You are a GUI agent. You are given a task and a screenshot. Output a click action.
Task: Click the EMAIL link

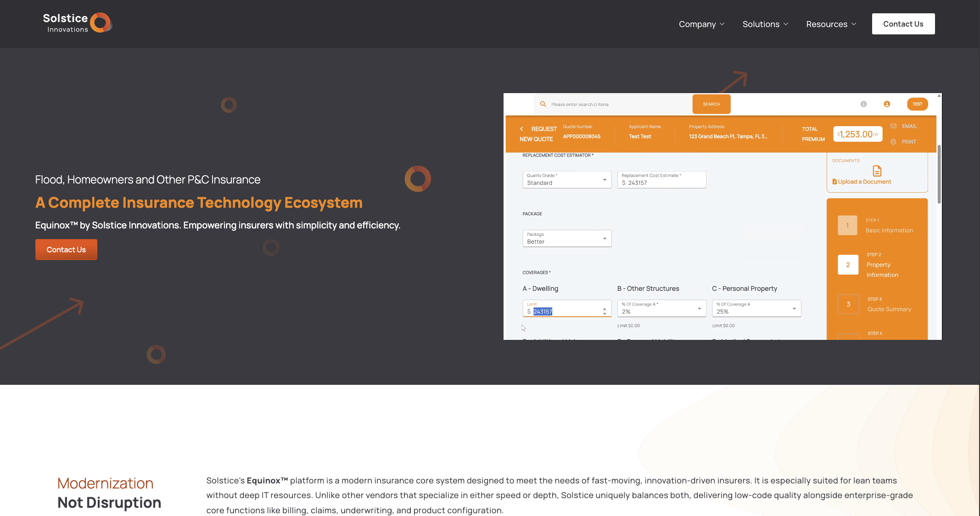click(909, 126)
